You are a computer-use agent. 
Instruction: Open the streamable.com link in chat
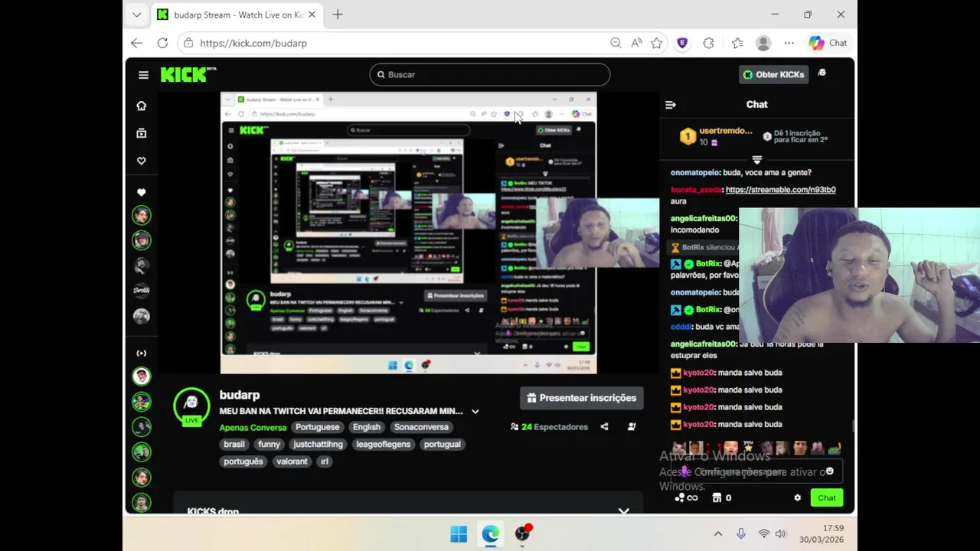[780, 190]
